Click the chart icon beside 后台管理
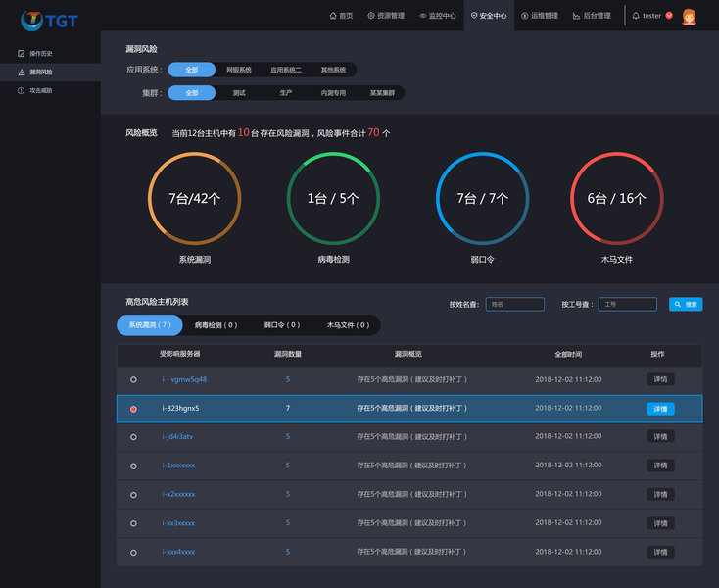The image size is (719, 588). coord(576,16)
